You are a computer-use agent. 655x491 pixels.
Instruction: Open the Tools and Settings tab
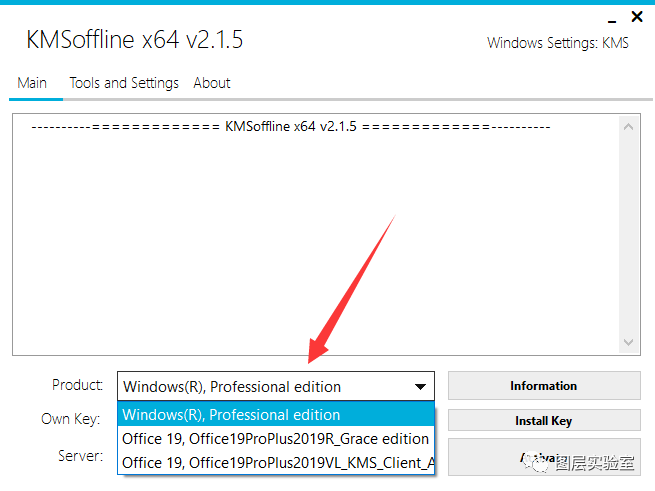pos(124,83)
